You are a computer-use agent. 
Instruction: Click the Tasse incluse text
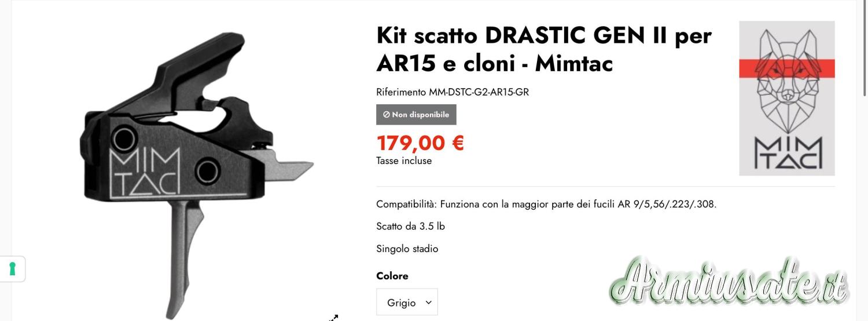pos(403,161)
